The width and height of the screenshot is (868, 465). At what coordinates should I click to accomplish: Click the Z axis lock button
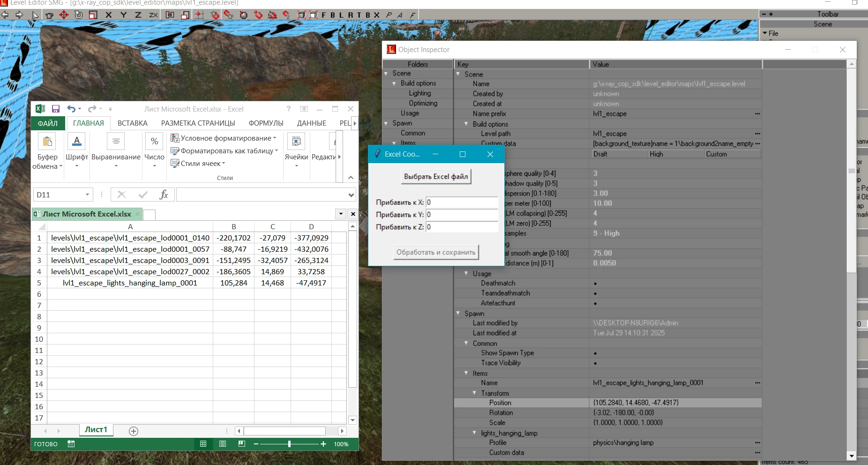tap(138, 15)
